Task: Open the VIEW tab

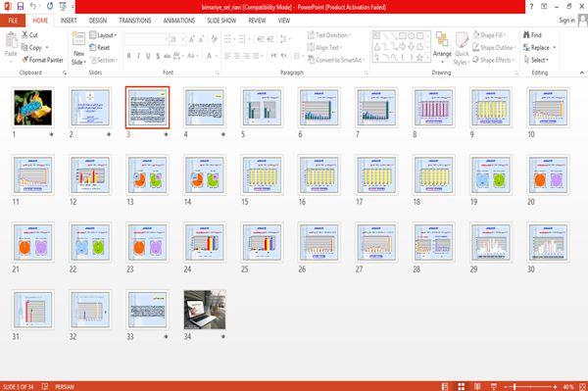Action: coord(284,21)
